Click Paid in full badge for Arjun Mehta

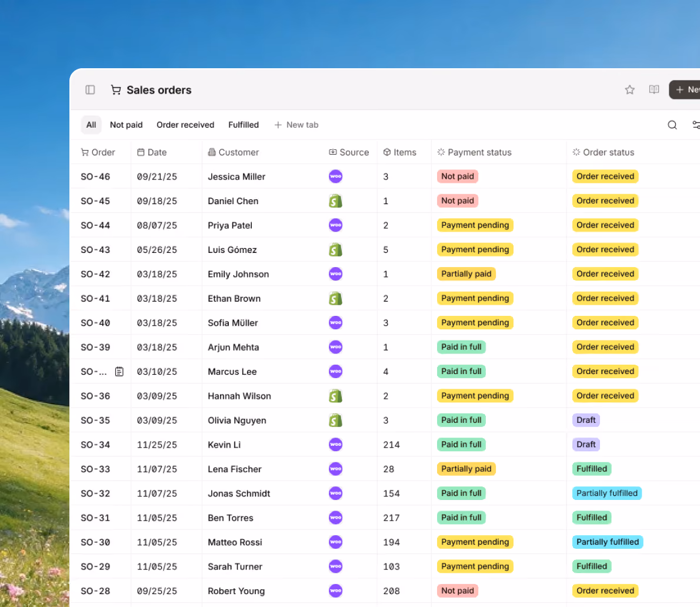(461, 347)
